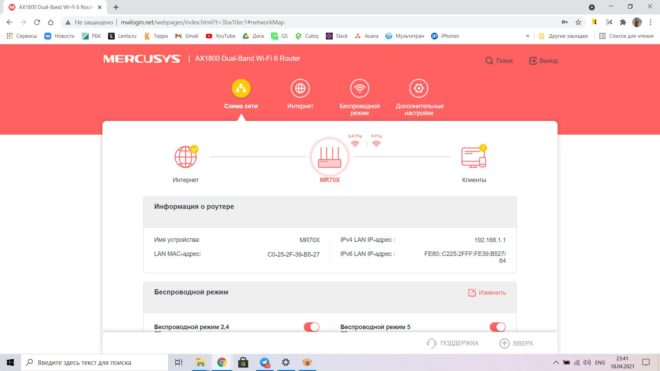Click the ВВЕРХ back-to-top button
660x371 pixels.
[516, 343]
